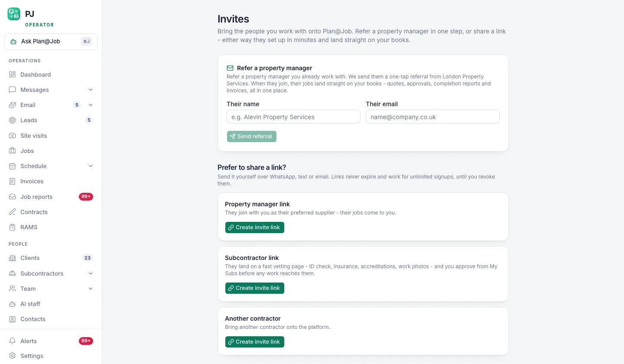624x364 pixels.
Task: Create invite link for Property manager
Action: point(255,227)
